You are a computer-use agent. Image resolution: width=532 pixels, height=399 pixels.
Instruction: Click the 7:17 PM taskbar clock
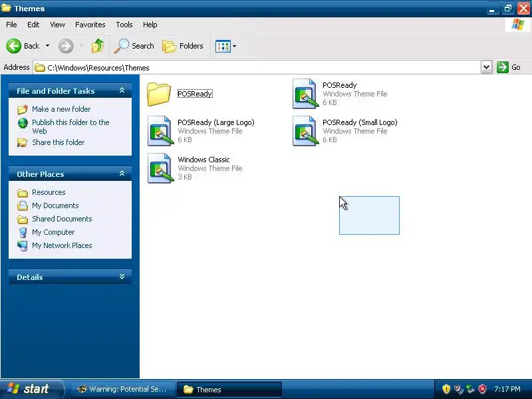507,389
